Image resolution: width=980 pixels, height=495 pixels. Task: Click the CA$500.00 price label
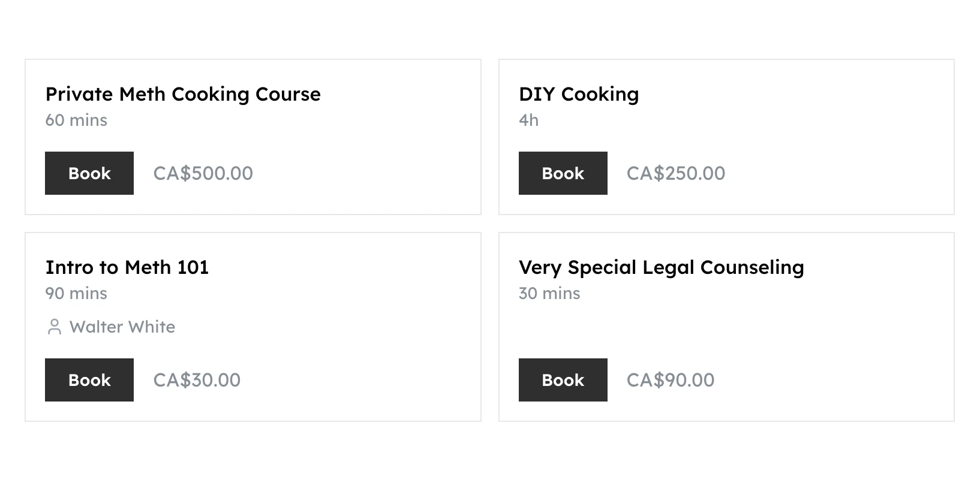[x=203, y=173]
